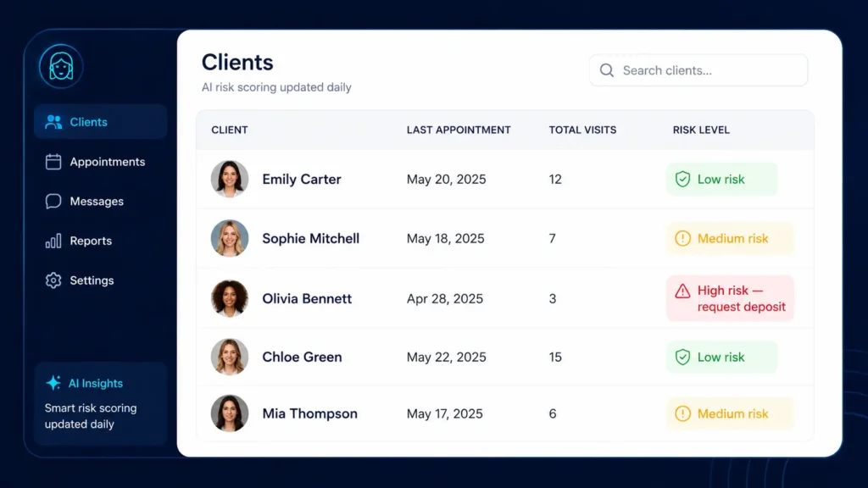Open Olivia Bennett's avatar photo

pos(230,298)
